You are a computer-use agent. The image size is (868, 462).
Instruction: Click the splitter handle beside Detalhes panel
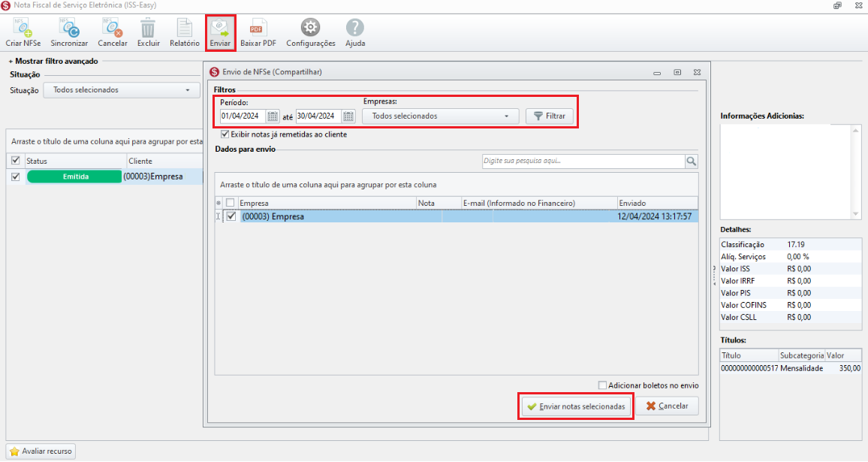click(714, 275)
